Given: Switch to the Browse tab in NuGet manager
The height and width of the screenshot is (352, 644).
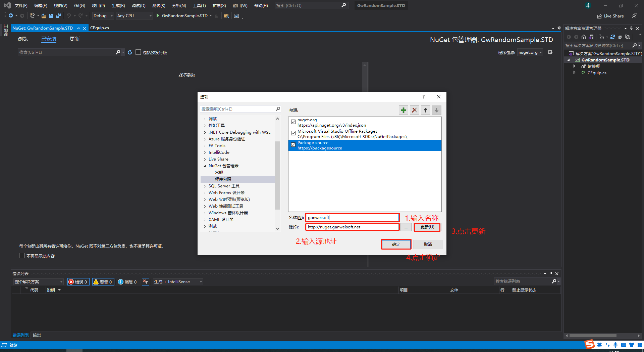Looking at the screenshot, I should (x=23, y=39).
